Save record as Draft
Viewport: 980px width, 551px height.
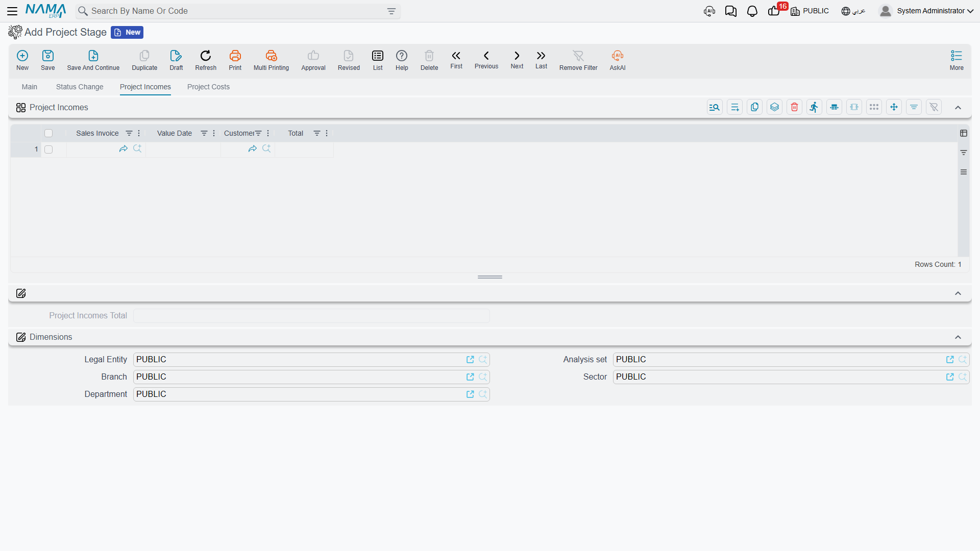point(176,60)
